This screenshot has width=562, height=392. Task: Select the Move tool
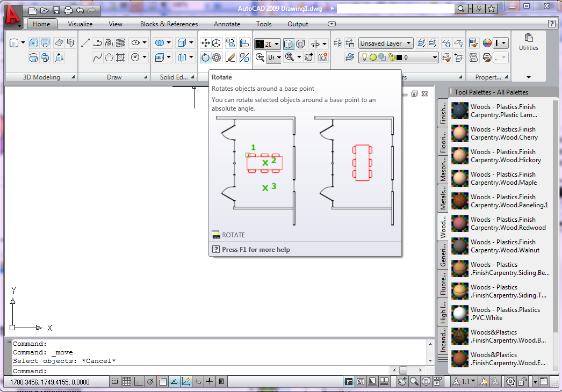pyautogui.click(x=205, y=43)
